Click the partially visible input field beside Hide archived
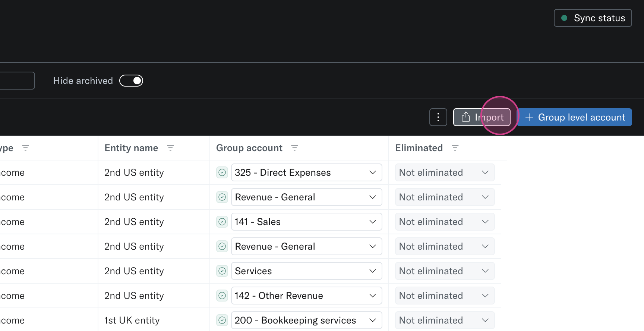The height and width of the screenshot is (331, 644). (x=17, y=81)
